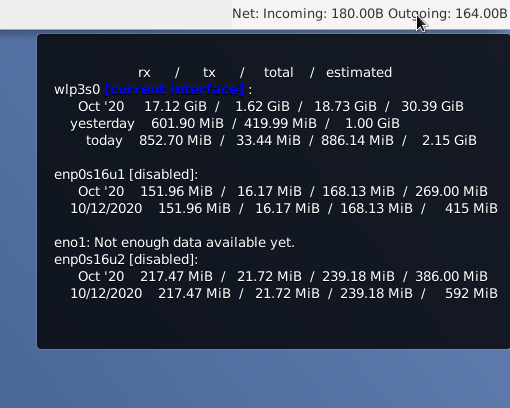
Task: Click '168.13 MiB' total in enp0s16u1 Oct '20 row
Action: coord(358,192)
